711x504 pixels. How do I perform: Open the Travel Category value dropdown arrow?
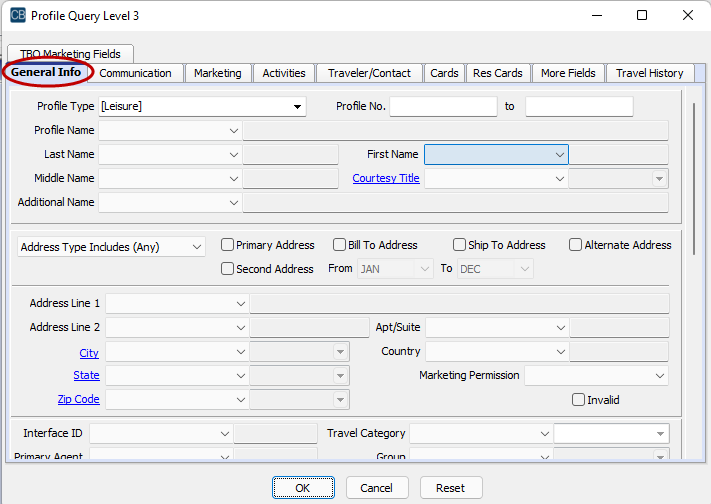coord(660,434)
